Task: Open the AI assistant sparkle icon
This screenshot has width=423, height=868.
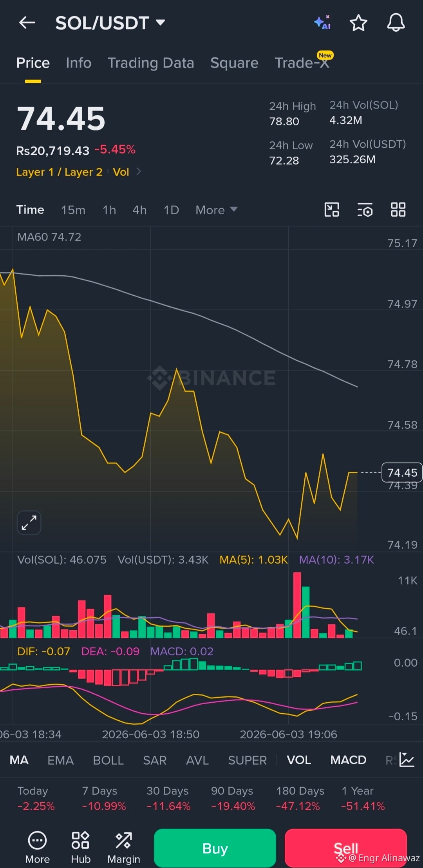Action: click(322, 23)
